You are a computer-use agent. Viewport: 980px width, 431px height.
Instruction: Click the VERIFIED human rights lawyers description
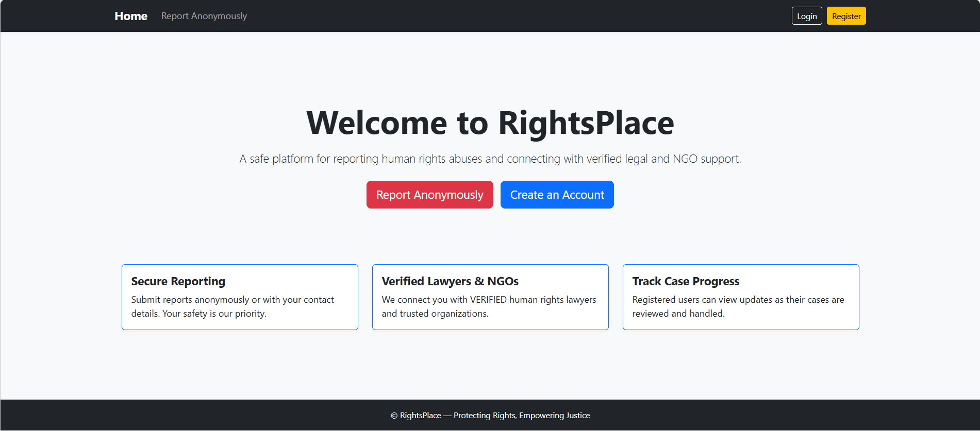coord(489,306)
